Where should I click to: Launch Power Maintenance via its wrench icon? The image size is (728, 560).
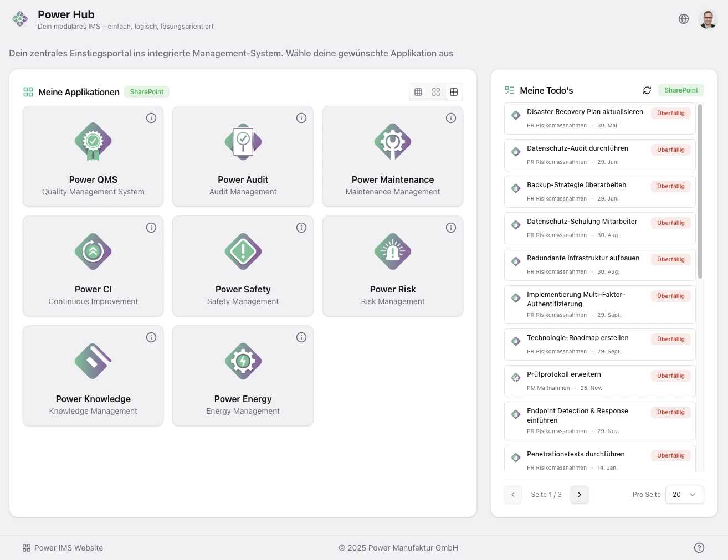[393, 142]
